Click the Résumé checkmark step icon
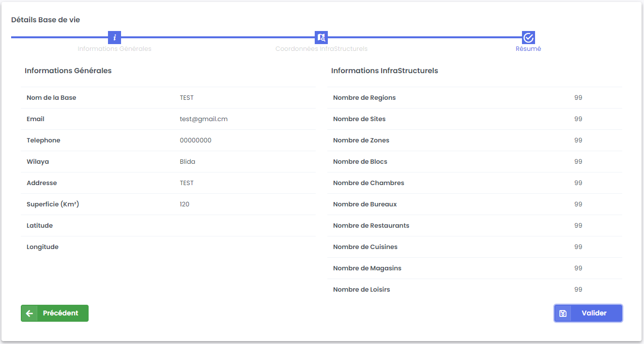Image resolution: width=644 pixels, height=344 pixels. click(528, 37)
